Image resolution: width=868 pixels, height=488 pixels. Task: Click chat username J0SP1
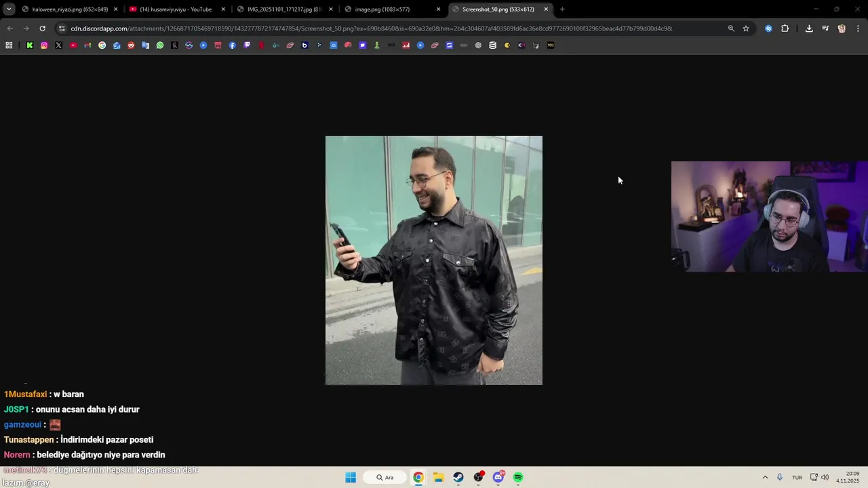pos(16,409)
